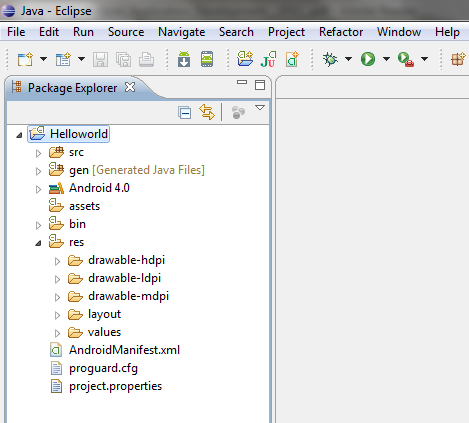Open the Run menu
469x423 pixels.
[83, 32]
